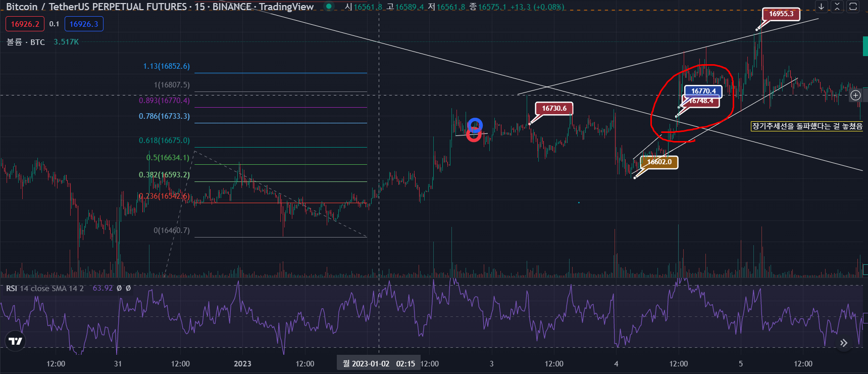
Task: Click the Korean text annotation box on chart
Action: click(x=807, y=126)
